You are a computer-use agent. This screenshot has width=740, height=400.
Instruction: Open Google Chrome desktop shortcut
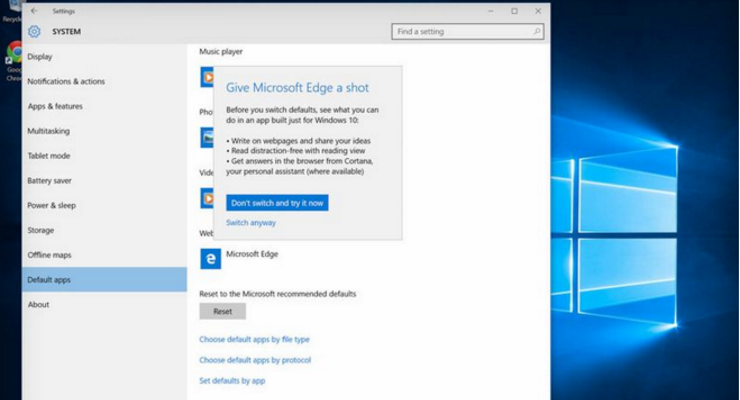click(14, 60)
